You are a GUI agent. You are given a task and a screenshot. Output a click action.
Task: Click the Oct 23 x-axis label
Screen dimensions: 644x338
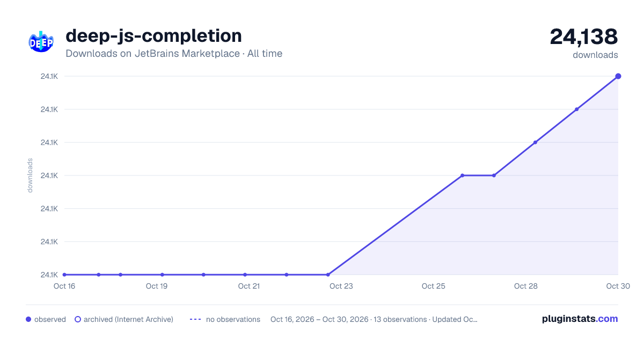click(341, 286)
